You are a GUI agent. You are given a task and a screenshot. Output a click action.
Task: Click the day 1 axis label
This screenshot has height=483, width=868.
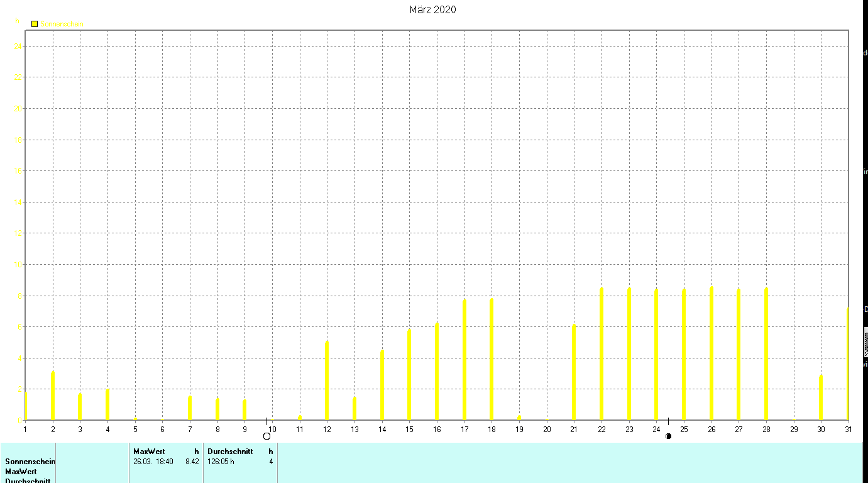click(25, 429)
